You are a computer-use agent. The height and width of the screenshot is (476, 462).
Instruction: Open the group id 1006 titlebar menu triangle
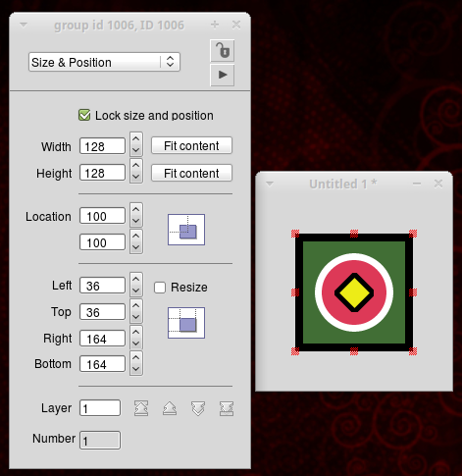pos(24,25)
